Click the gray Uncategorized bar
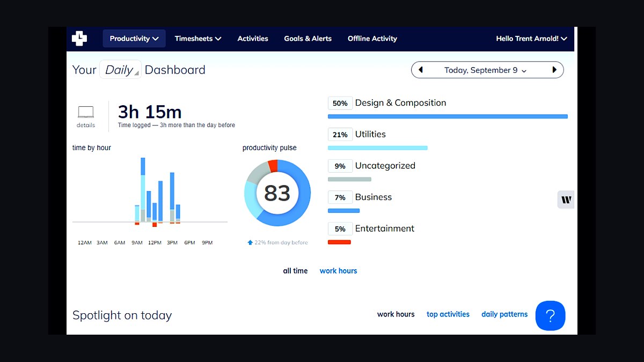The image size is (644, 362). coord(349,179)
